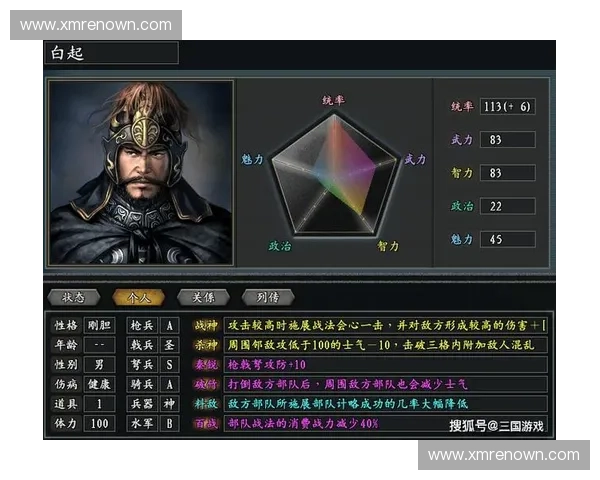Select the 杀神 skill label
The width and height of the screenshot is (600, 480).
(x=206, y=345)
